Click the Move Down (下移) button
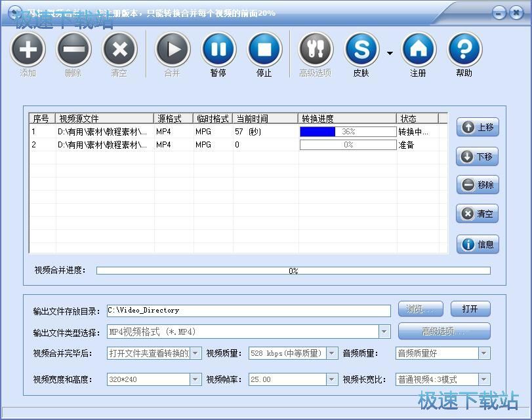Screen dimensions: 532x420 [x=478, y=157]
